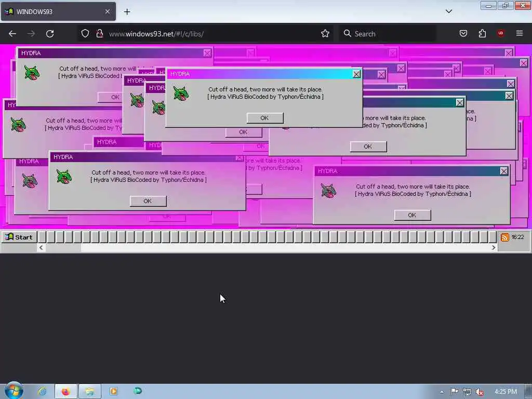
Task: Open the Firefox hamburger application menu
Action: pos(520,33)
